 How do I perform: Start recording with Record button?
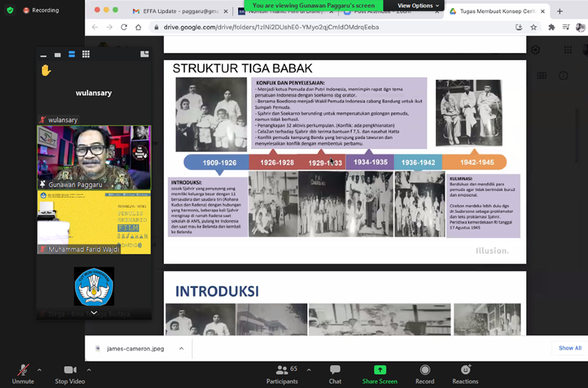point(425,374)
